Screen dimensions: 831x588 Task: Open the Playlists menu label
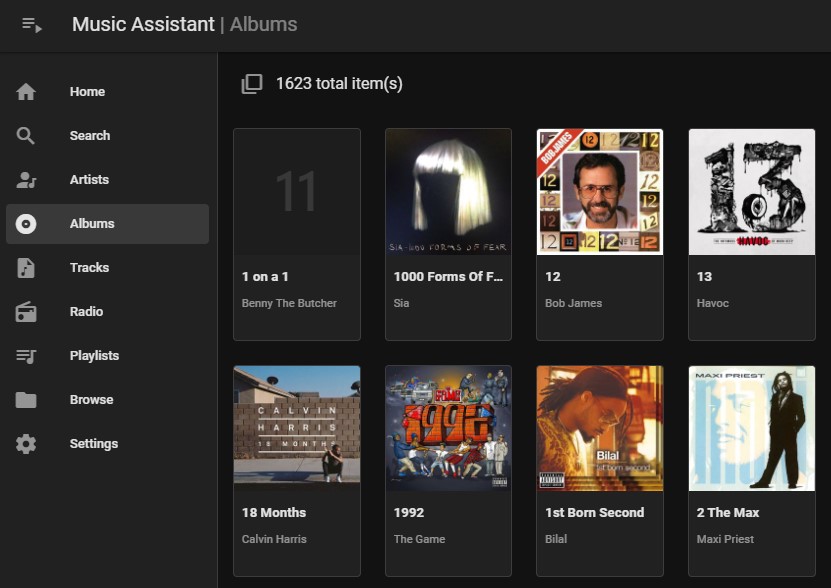point(94,356)
